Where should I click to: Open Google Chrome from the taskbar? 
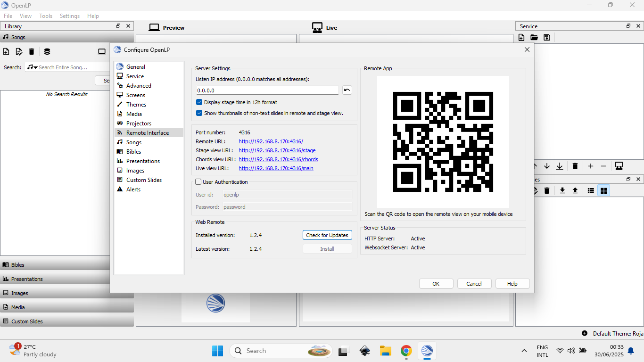[x=406, y=351]
